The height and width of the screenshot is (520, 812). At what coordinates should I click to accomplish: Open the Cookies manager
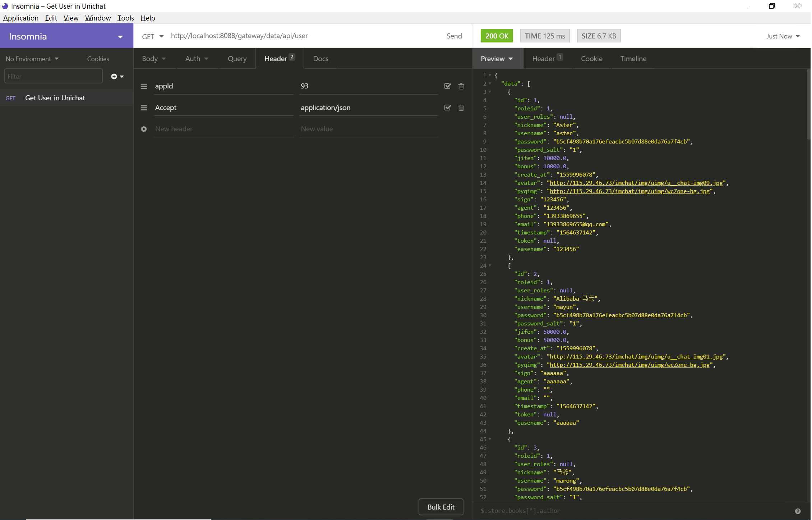pos(98,59)
